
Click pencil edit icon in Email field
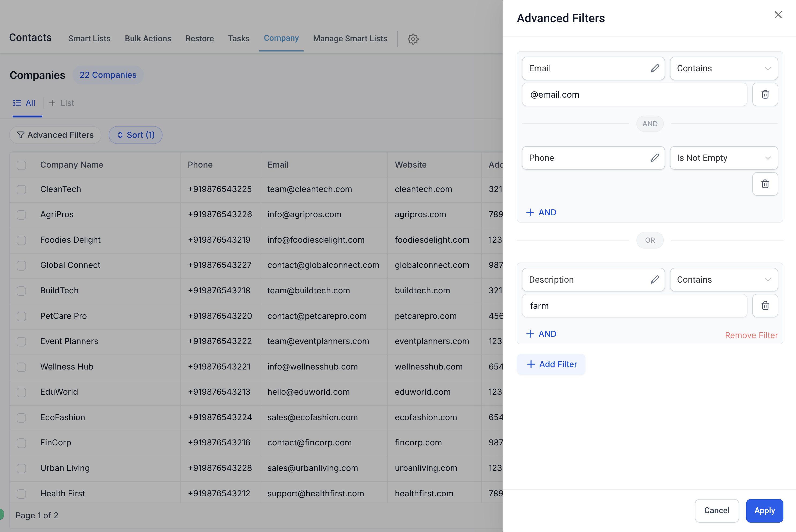[x=654, y=69]
